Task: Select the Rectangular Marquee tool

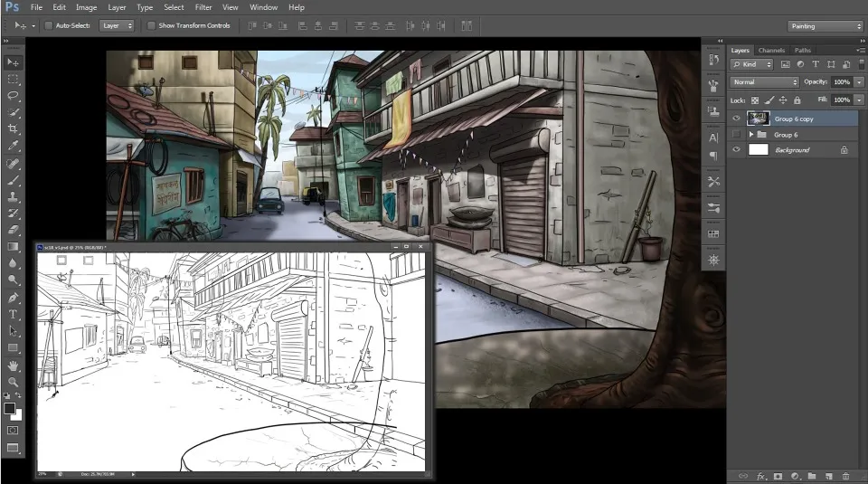Action: tap(13, 80)
